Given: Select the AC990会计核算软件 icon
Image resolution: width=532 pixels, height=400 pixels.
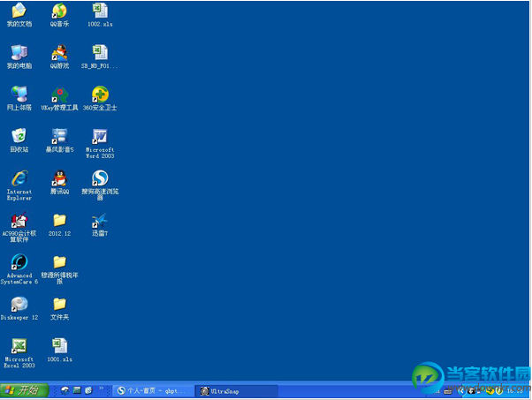Looking at the screenshot, I should tap(19, 227).
